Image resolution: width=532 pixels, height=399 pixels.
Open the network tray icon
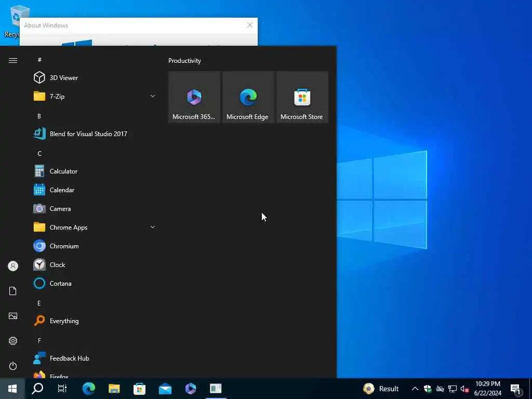click(453, 389)
